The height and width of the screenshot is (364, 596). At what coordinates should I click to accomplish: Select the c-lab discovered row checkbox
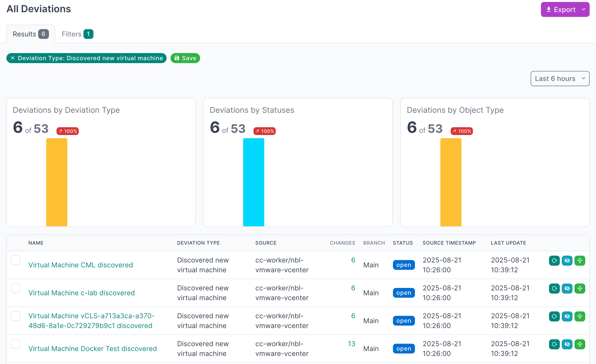coord(16,288)
